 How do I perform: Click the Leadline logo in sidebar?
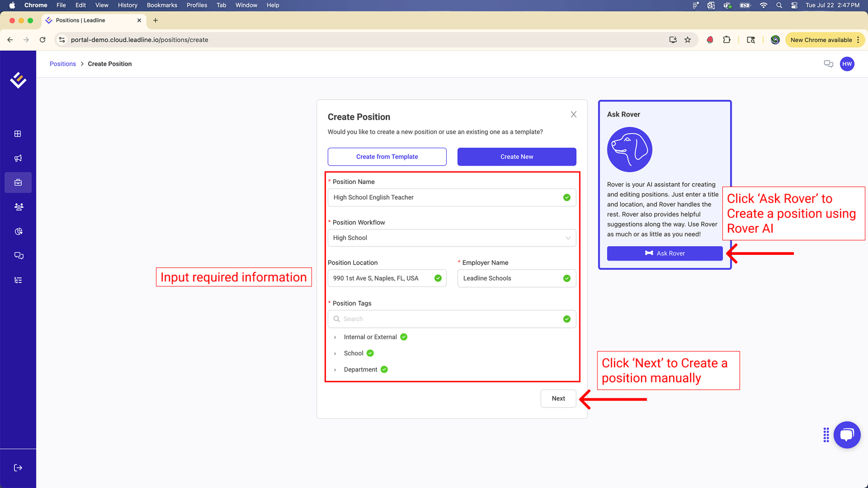click(18, 80)
